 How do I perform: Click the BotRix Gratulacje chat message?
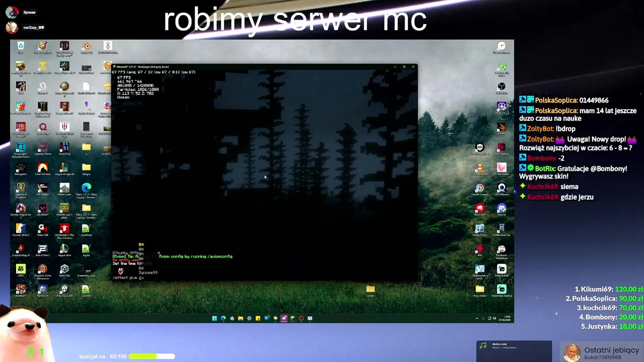574,172
